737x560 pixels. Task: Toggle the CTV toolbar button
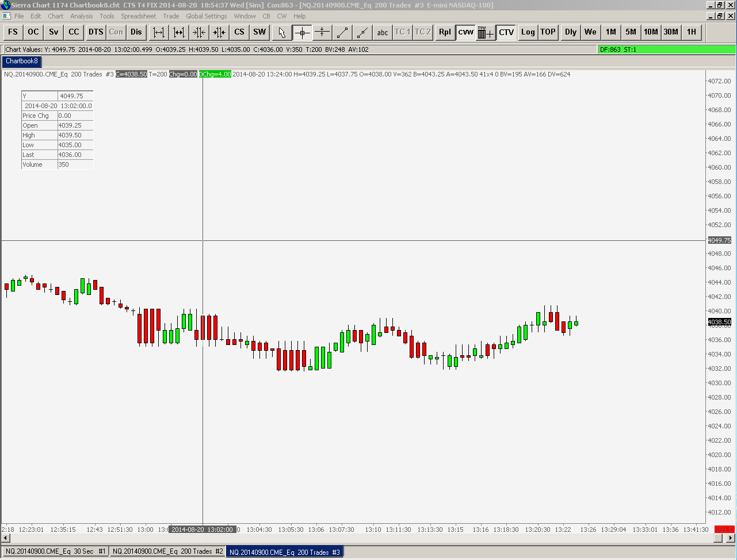pos(506,32)
